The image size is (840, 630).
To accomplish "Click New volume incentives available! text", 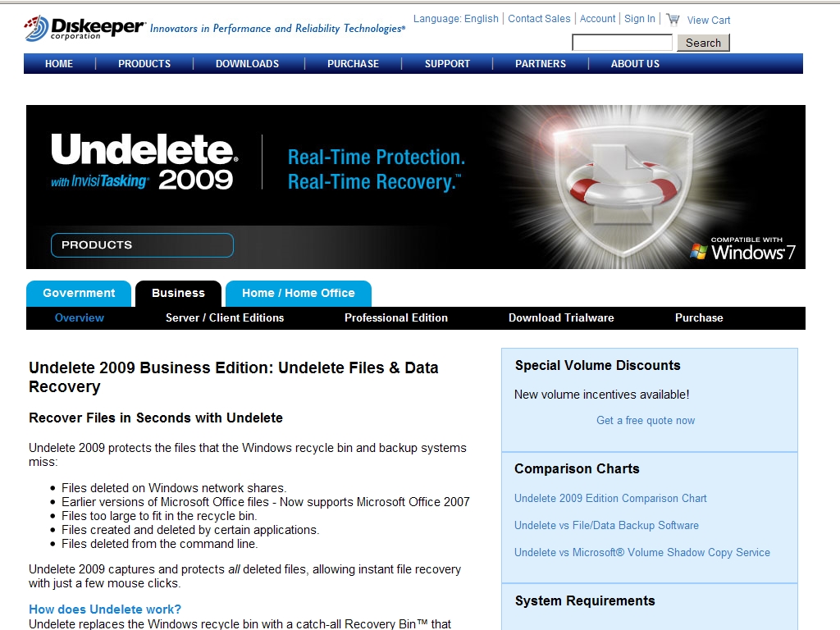I will [x=601, y=395].
